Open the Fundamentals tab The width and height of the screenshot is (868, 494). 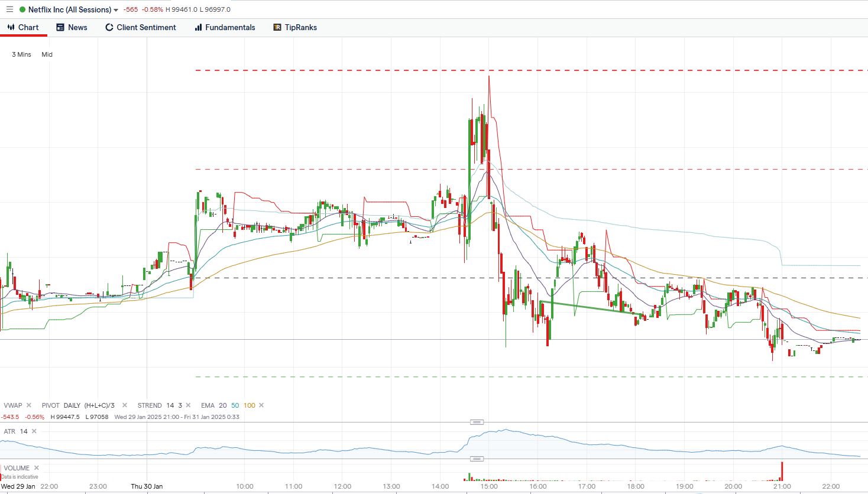[x=225, y=27]
